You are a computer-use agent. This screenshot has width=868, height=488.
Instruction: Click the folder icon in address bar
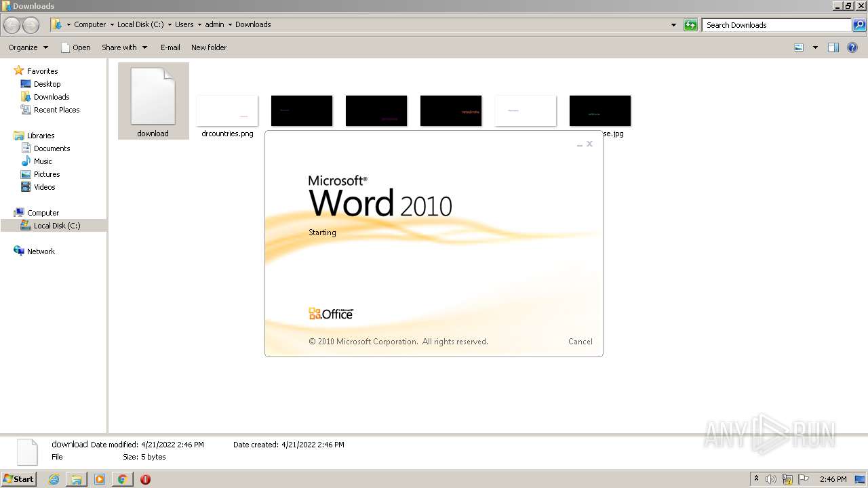57,24
